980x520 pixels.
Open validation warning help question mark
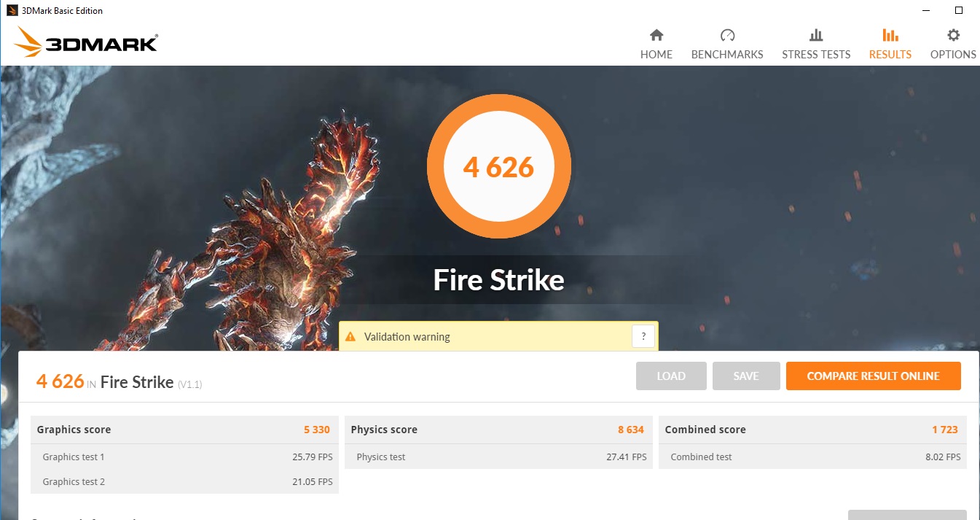pos(643,336)
